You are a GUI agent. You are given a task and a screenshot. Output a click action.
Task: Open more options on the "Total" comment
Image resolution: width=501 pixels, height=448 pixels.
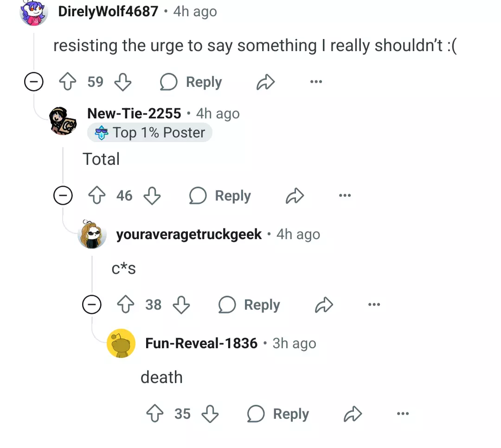345,195
